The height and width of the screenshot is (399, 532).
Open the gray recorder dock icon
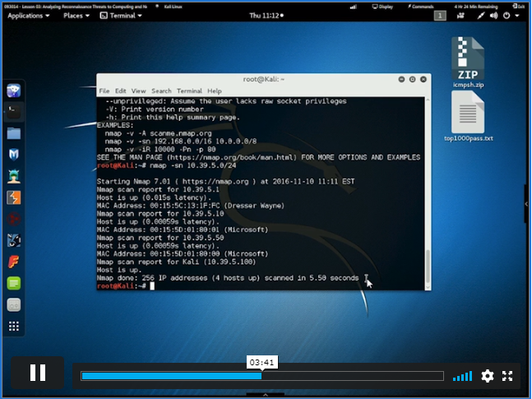[14, 305]
